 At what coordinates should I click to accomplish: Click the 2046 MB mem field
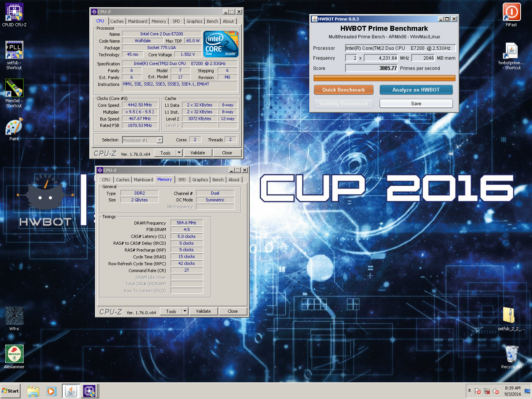(423, 58)
